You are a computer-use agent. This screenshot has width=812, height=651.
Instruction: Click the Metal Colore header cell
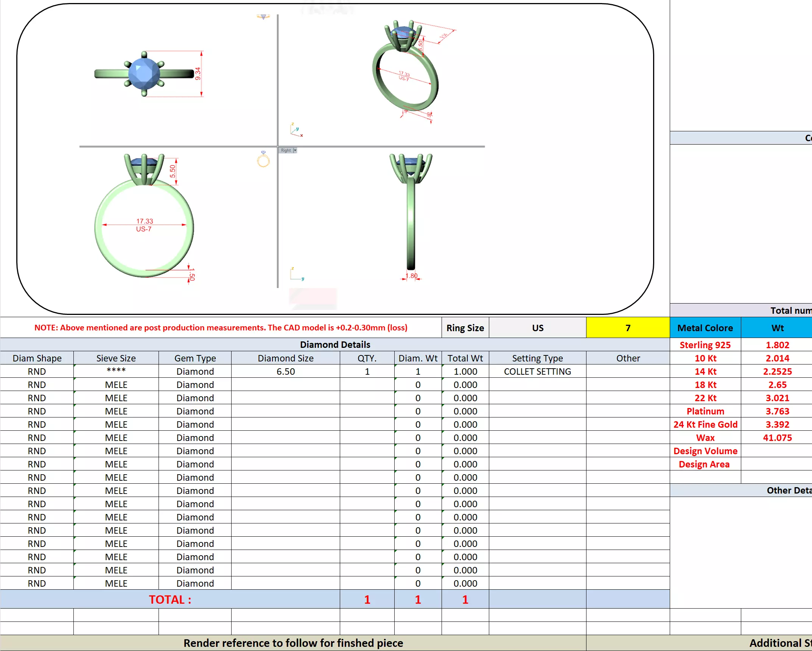(x=705, y=328)
